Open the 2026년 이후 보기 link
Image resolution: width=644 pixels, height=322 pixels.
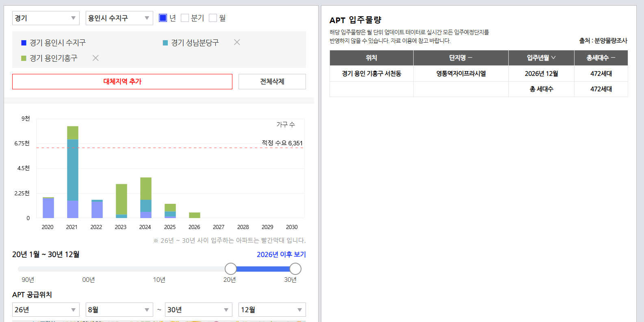[x=281, y=254]
